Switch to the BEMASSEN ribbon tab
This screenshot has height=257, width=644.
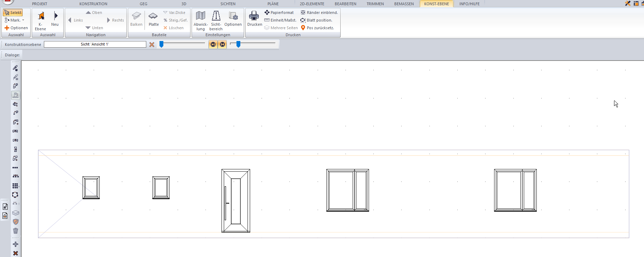click(x=404, y=4)
